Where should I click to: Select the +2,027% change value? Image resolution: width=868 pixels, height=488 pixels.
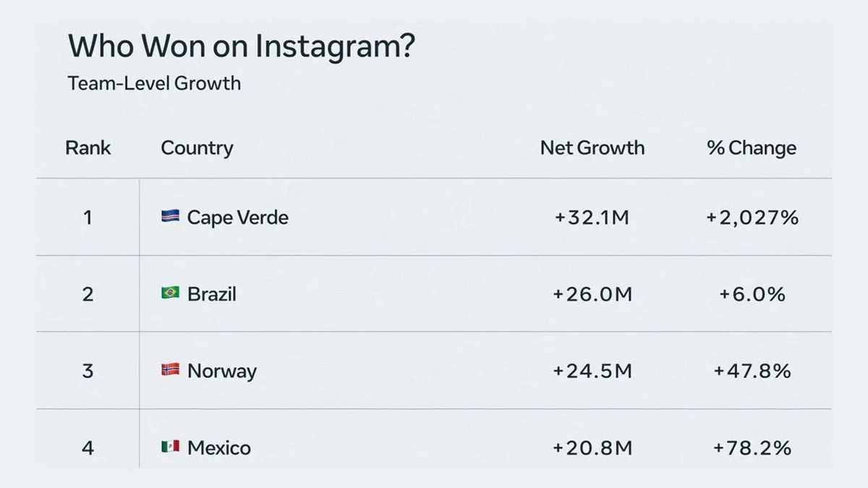tap(752, 218)
